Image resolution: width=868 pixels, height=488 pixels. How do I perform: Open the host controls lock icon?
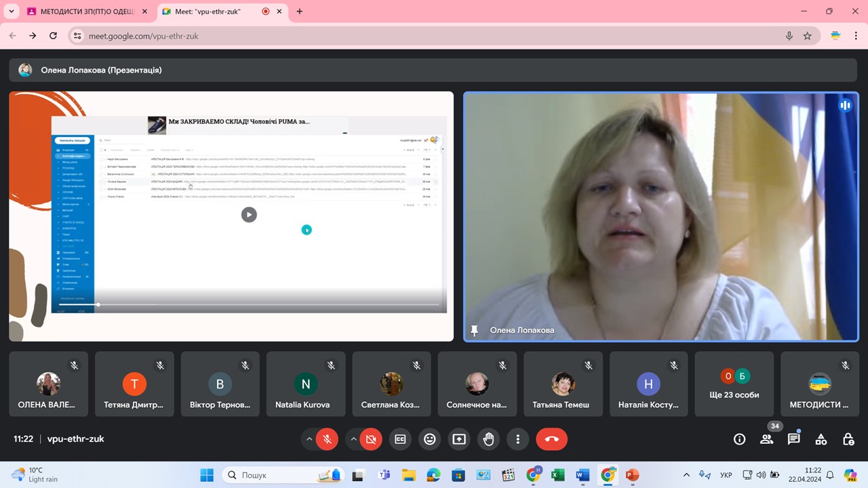pyautogui.click(x=848, y=439)
